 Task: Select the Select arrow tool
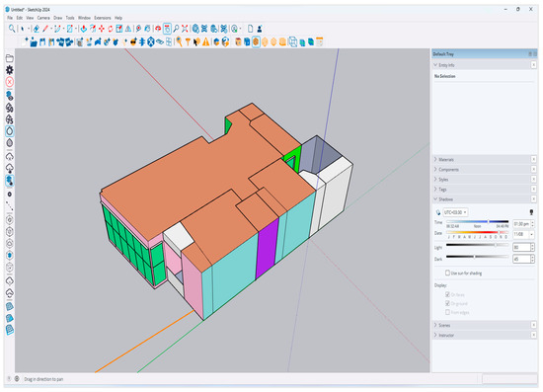tap(22, 29)
